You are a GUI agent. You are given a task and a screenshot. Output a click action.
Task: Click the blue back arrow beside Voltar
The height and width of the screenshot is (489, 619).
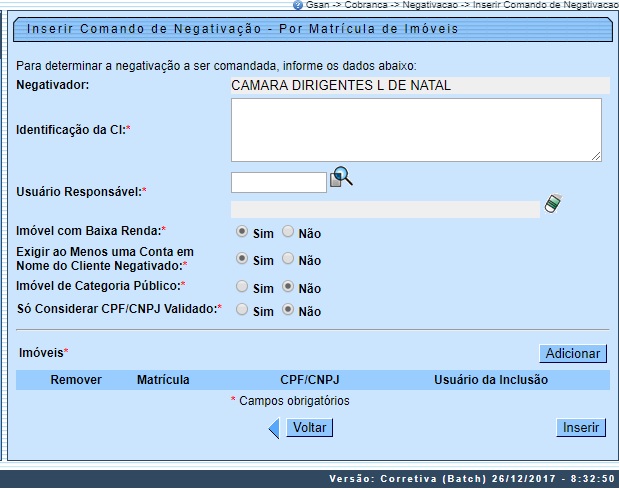[274, 428]
